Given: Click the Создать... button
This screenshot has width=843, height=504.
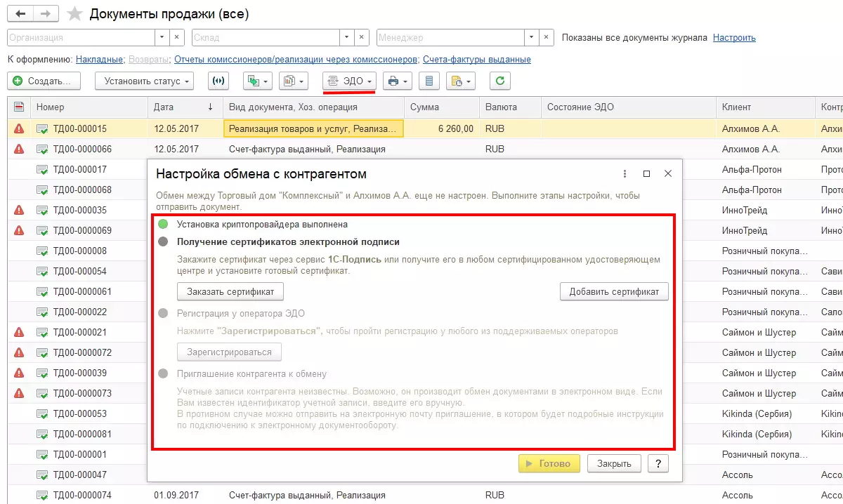Looking at the screenshot, I should click(x=44, y=81).
